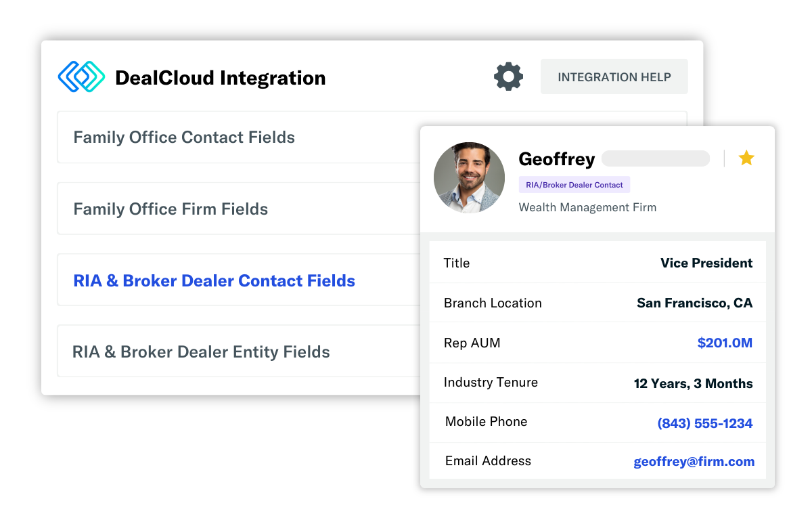
Task: Click the Integration Help button
Action: click(x=614, y=76)
